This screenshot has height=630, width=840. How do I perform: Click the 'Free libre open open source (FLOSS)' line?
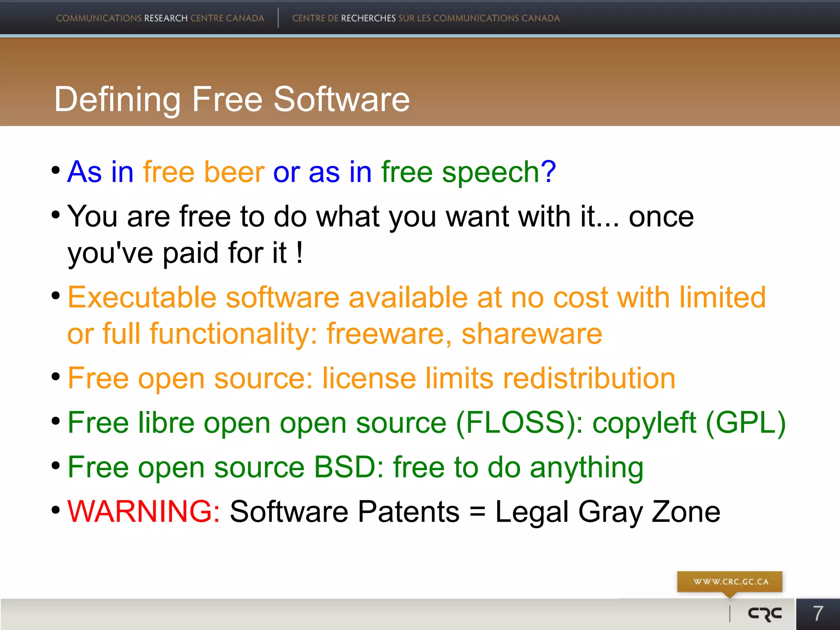coord(427,424)
